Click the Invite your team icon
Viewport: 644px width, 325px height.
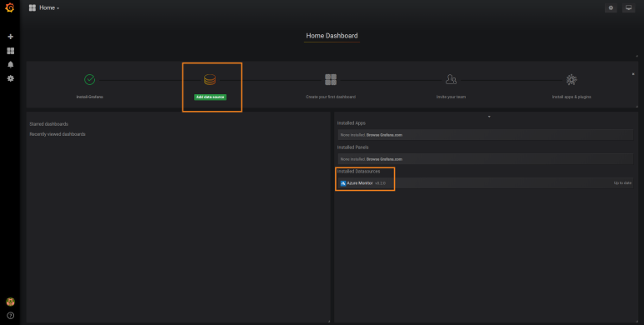click(451, 79)
